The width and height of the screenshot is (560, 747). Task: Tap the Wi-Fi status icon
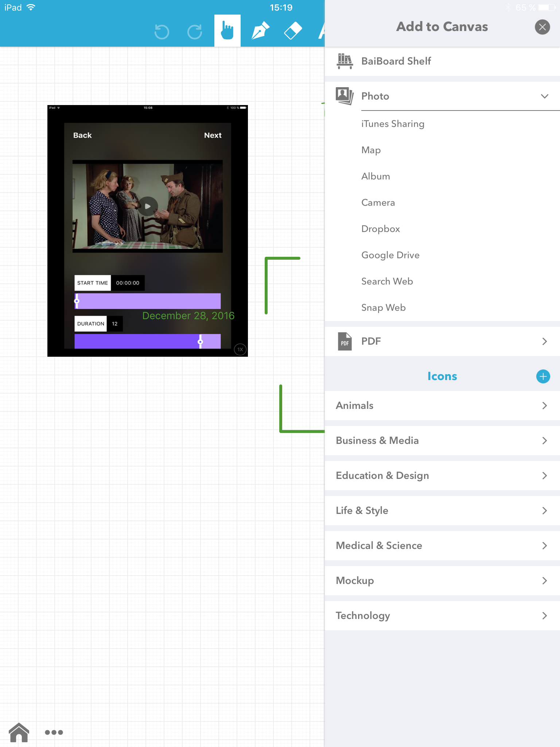click(31, 7)
